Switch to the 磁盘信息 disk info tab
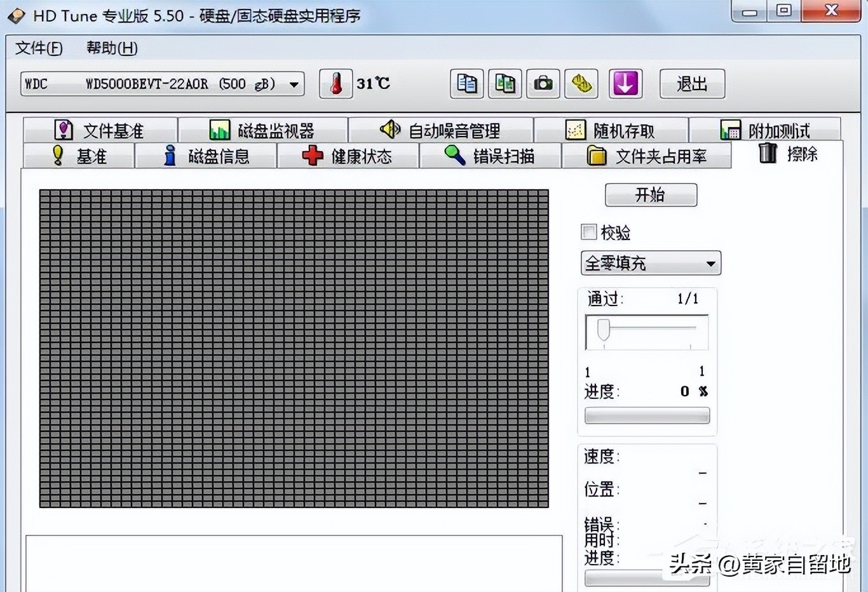Screen dimensions: 868x592 point(207,156)
